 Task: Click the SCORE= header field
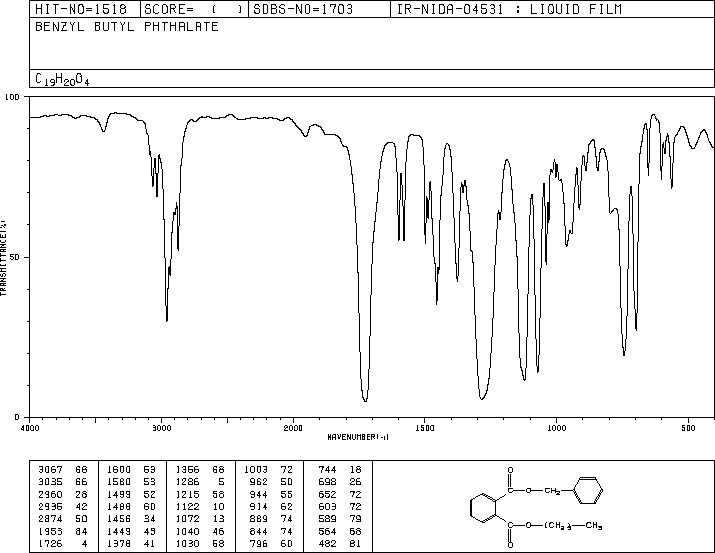pyautogui.click(x=194, y=9)
